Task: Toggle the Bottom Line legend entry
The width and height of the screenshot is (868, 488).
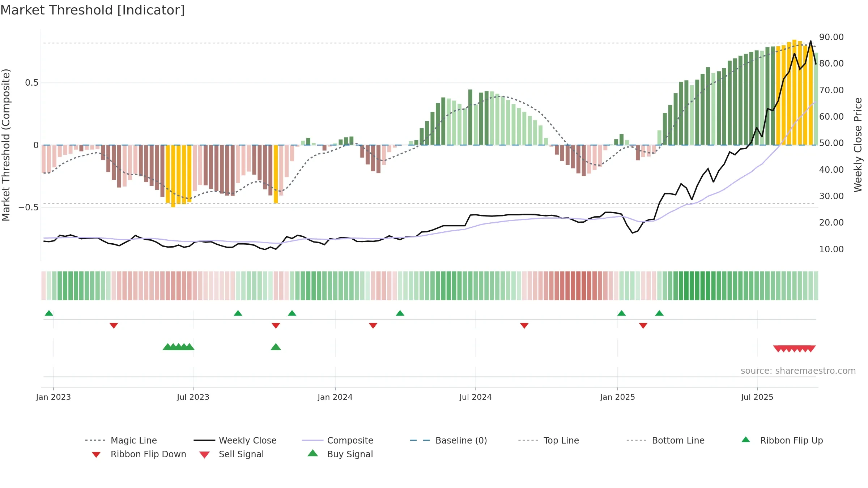Action: coord(665,440)
